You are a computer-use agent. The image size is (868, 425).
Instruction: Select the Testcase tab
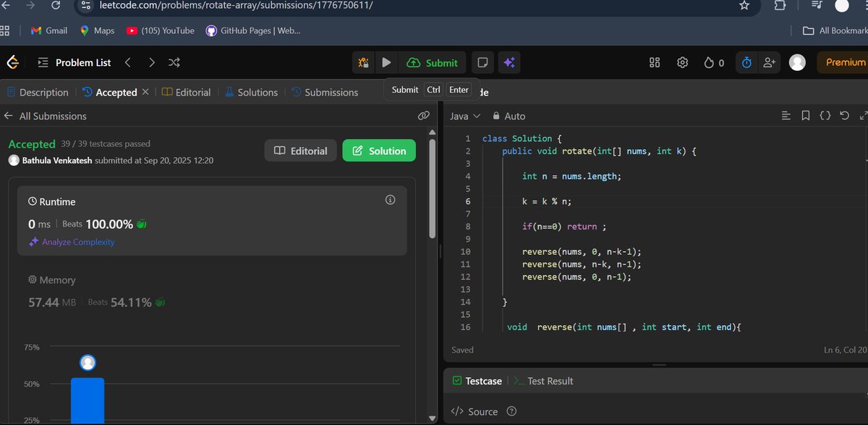477,381
